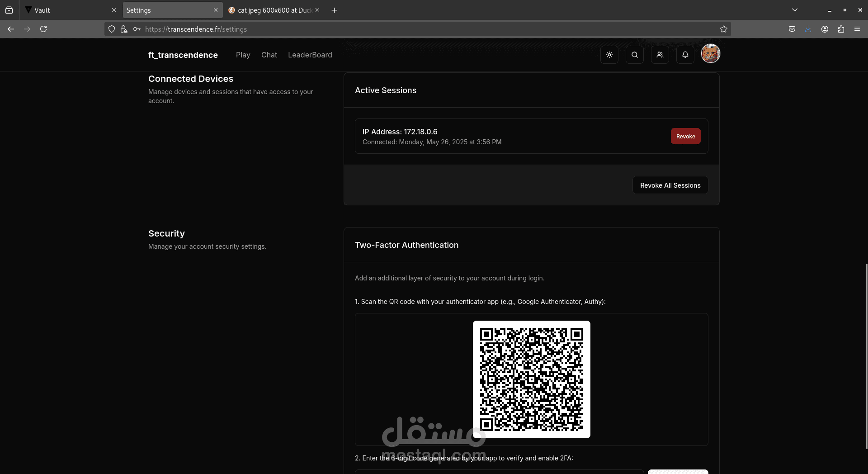The width and height of the screenshot is (868, 474).
Task: Close the cat jpeg search tab
Action: coord(317,10)
